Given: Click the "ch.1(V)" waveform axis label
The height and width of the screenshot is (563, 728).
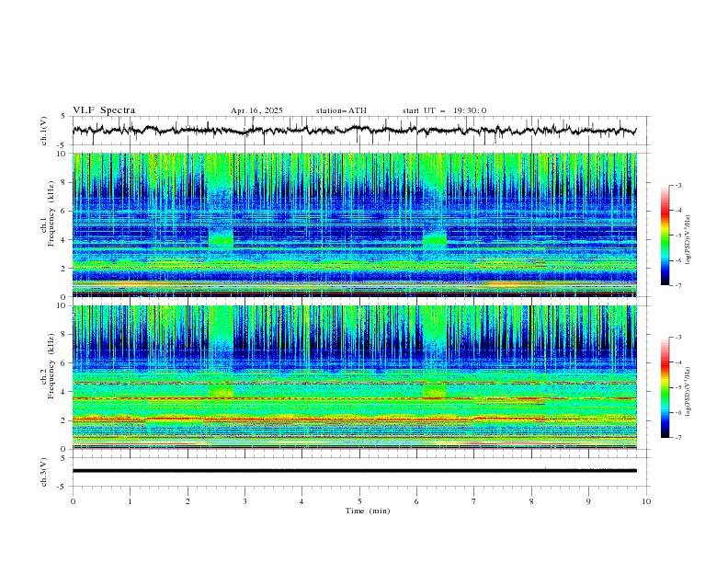Looking at the screenshot, I should tap(44, 131).
